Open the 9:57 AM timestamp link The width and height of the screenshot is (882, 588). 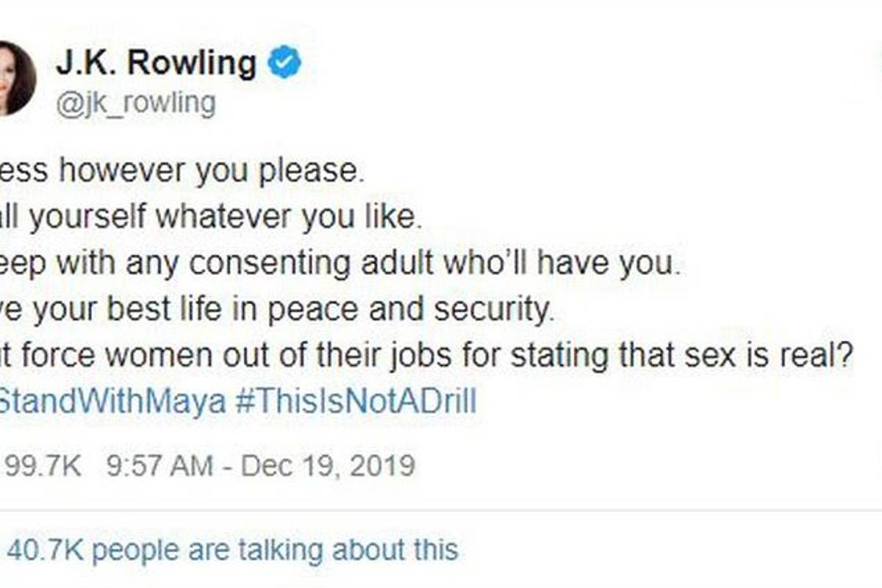[159, 465]
